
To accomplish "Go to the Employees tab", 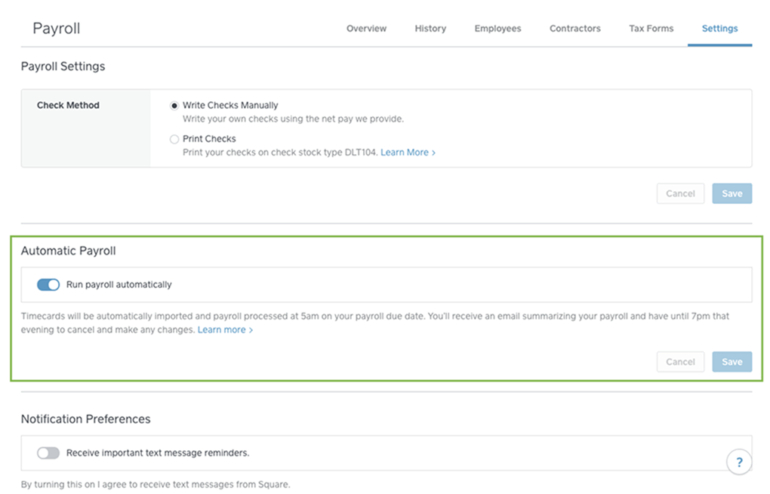I will pos(497,29).
